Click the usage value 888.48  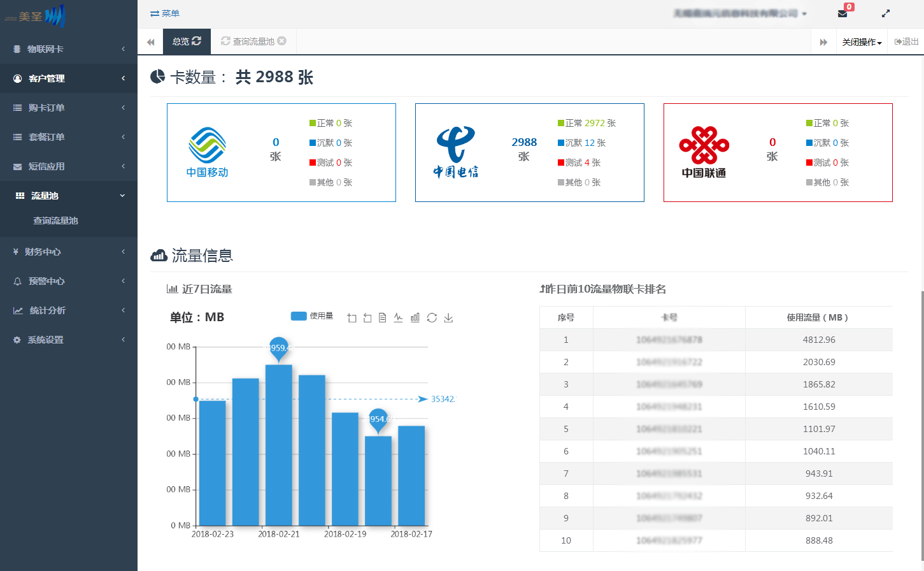819,540
